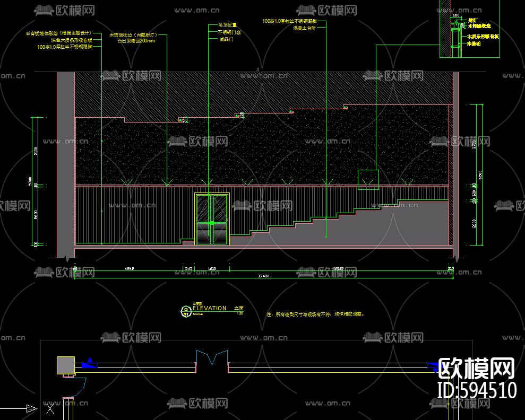Click the 不锈钢门套 annotation text

(229, 32)
